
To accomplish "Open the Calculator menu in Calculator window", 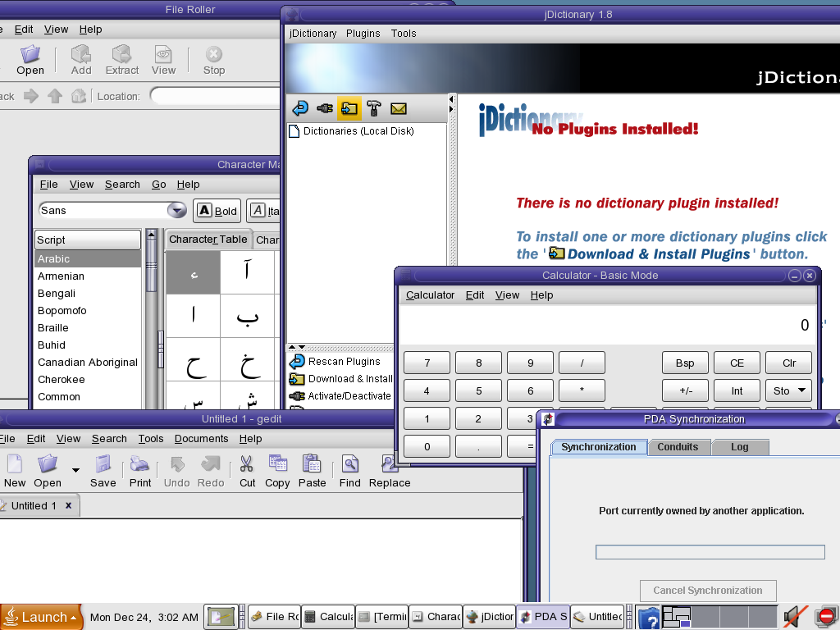I will tap(430, 295).
